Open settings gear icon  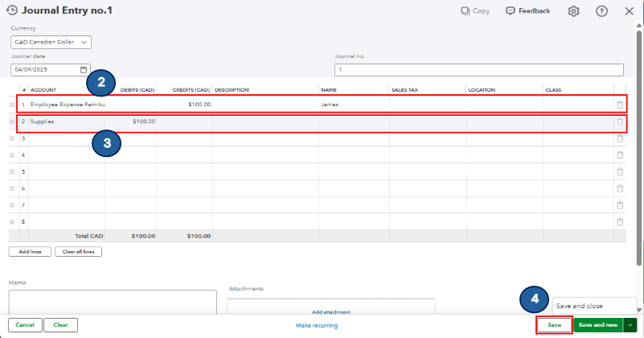pyautogui.click(x=574, y=11)
